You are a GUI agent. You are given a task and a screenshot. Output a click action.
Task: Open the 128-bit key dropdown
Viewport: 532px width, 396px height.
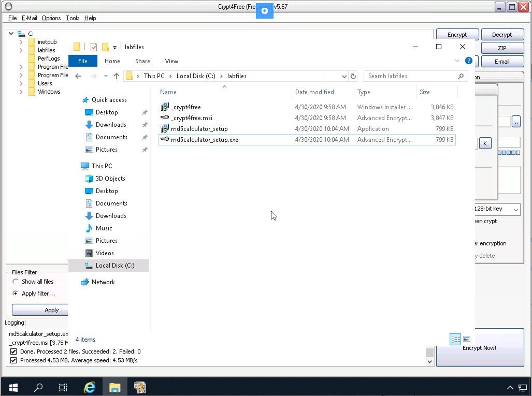point(516,209)
